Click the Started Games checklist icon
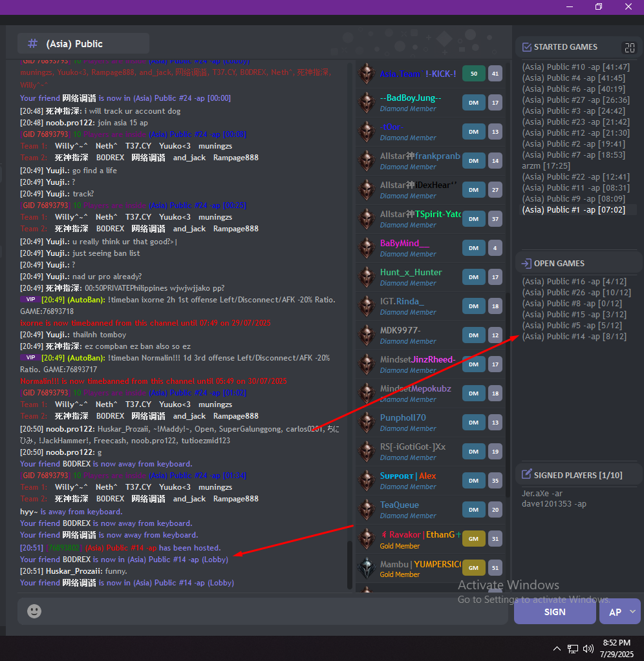The image size is (644, 661). click(x=527, y=47)
